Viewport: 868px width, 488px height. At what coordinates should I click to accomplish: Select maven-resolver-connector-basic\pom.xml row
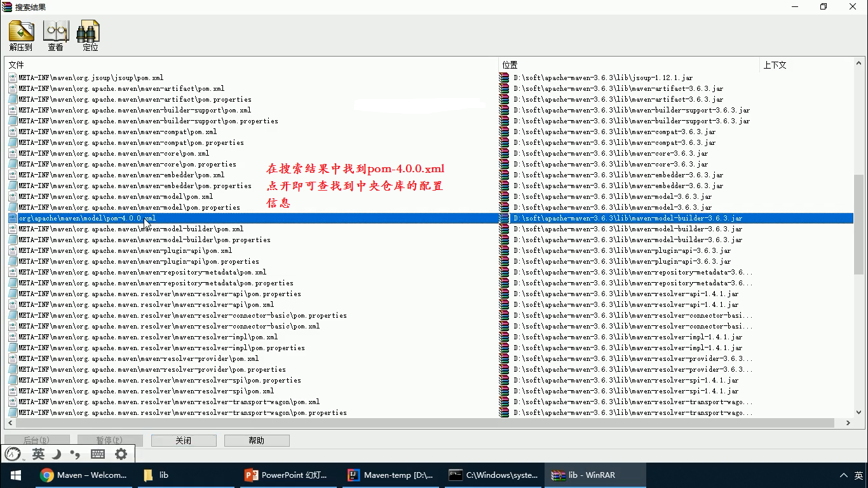[430, 326]
